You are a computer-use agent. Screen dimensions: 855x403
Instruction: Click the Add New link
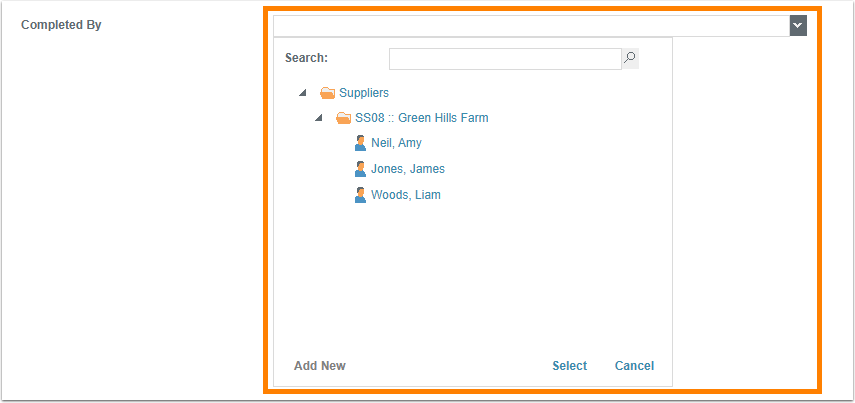click(320, 366)
